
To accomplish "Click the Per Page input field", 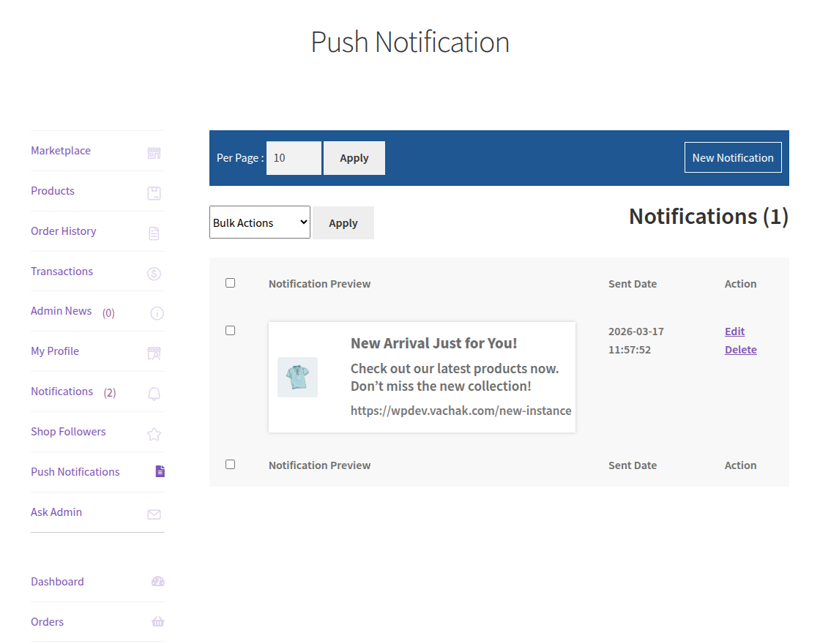I will 293,157.
